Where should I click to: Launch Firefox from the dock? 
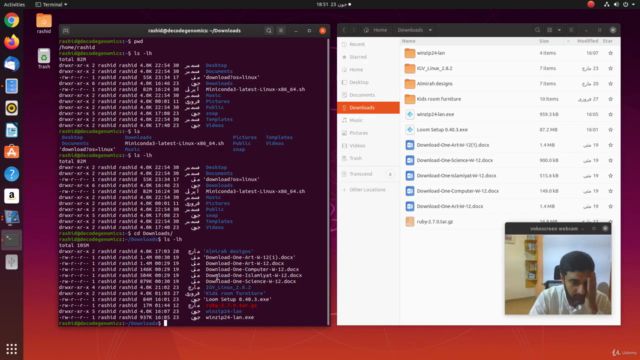click(11, 42)
